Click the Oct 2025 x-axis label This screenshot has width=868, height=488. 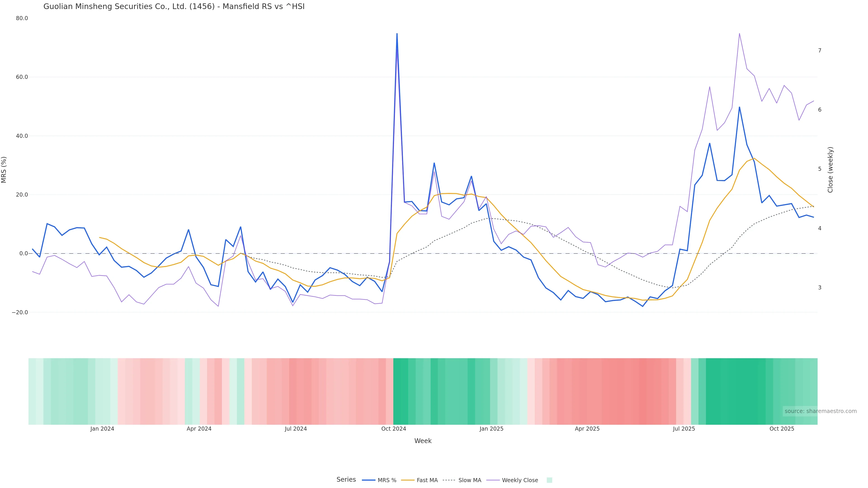(782, 429)
